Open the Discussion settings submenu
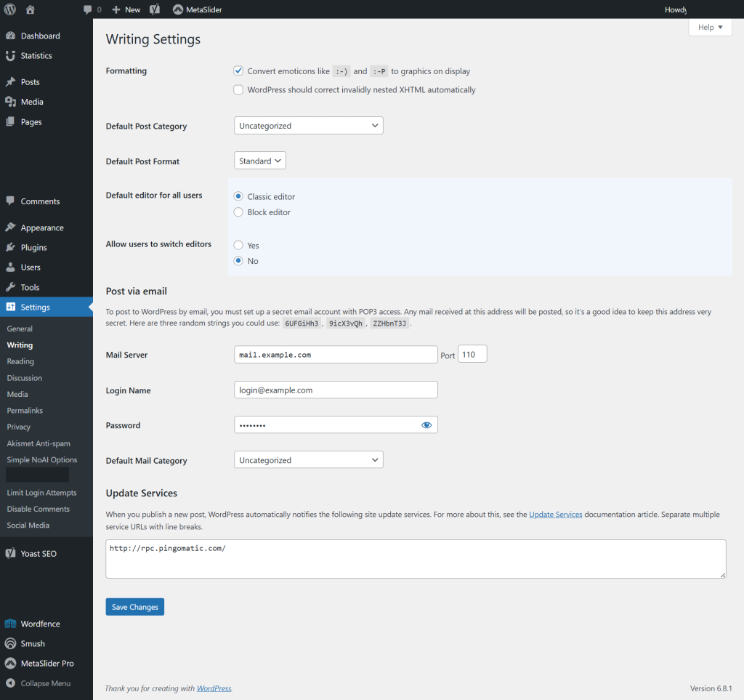Screen dimensions: 744x700 pos(25,378)
